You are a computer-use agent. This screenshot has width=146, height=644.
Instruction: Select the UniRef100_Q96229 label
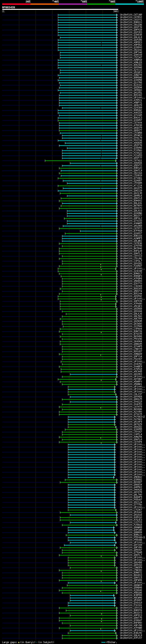click(131, 191)
